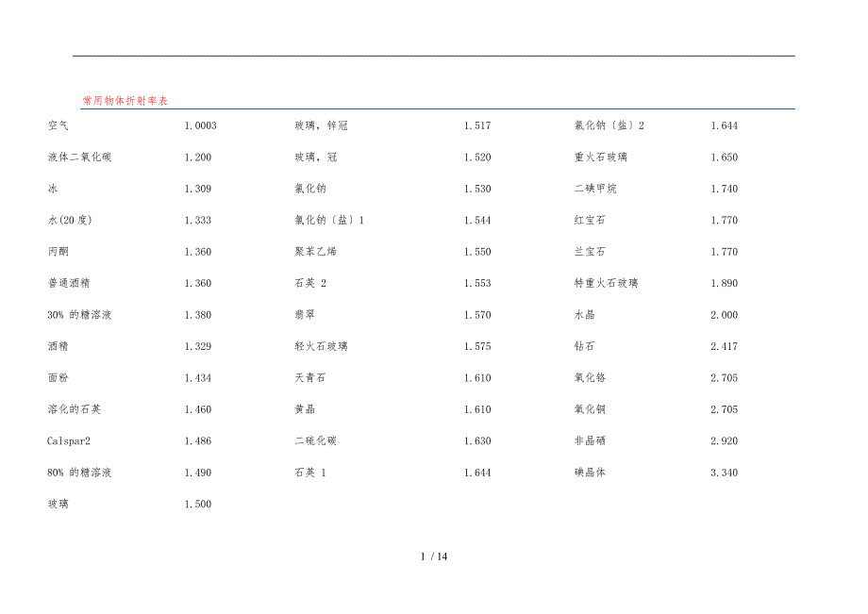Click the page number 1 / 14

tap(434, 556)
